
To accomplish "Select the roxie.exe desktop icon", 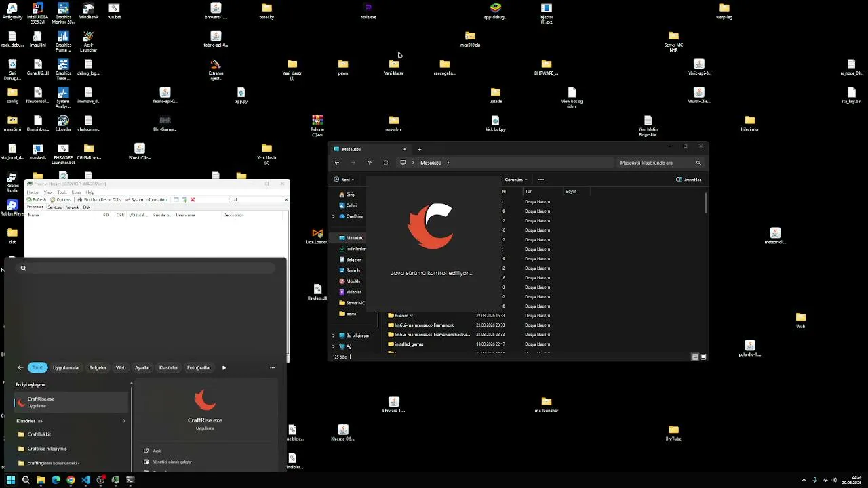I will point(368,12).
